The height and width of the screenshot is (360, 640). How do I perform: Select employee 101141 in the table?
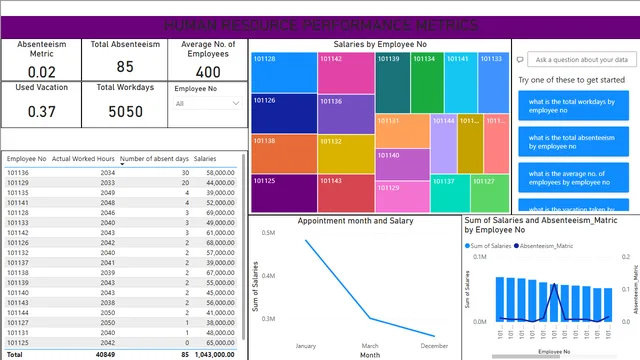(x=121, y=202)
